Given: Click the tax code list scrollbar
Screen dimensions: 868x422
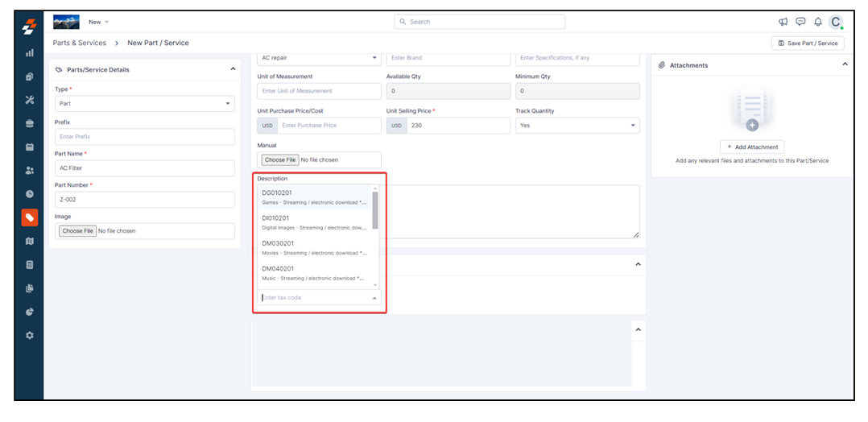Looking at the screenshot, I should pyautogui.click(x=375, y=211).
